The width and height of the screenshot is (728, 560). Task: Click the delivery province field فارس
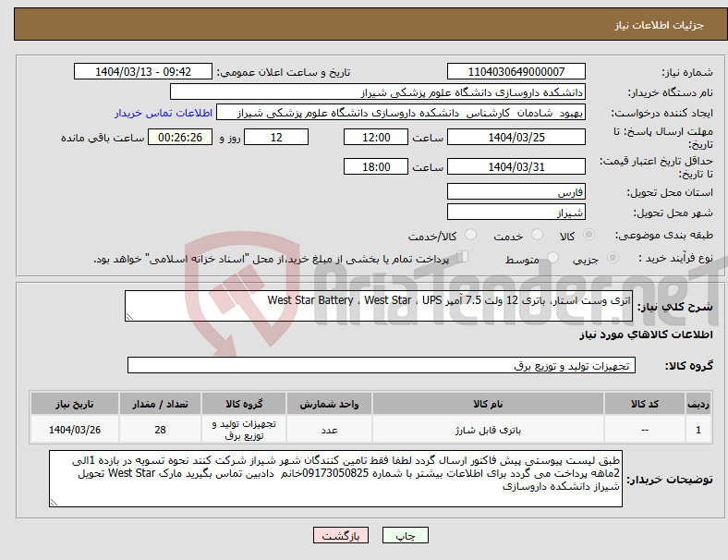[x=516, y=192]
